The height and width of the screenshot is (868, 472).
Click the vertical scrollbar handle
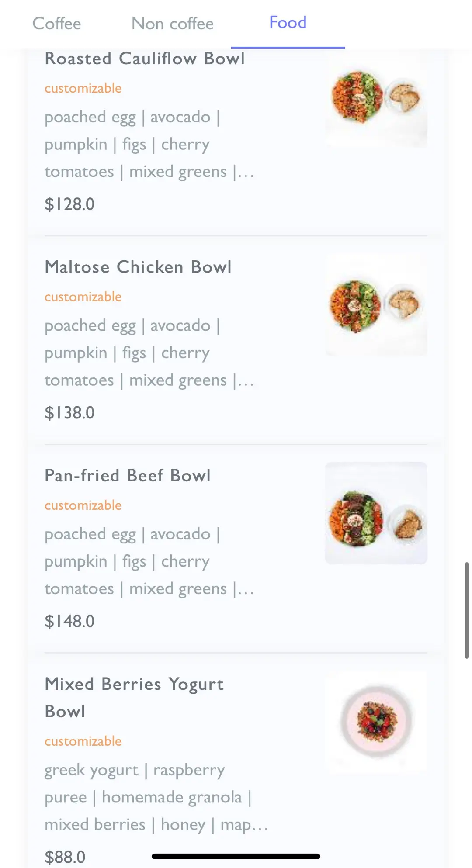coord(466,610)
